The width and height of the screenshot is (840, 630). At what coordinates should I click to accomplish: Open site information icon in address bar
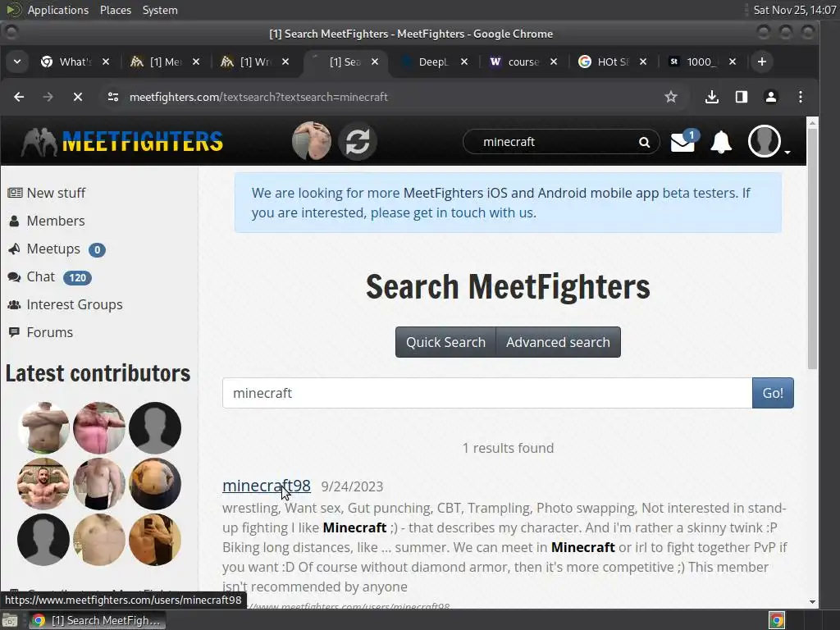pos(113,97)
